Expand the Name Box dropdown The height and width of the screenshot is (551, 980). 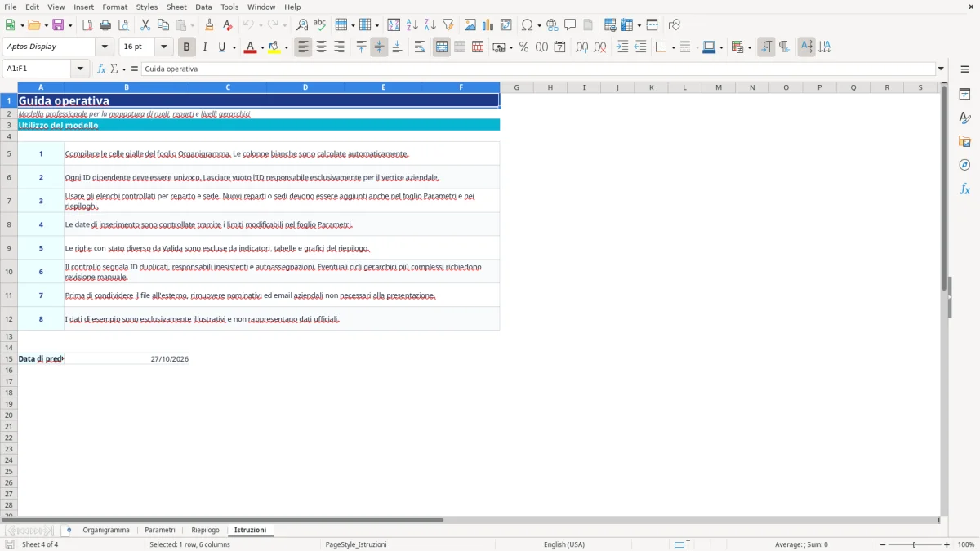click(80, 69)
